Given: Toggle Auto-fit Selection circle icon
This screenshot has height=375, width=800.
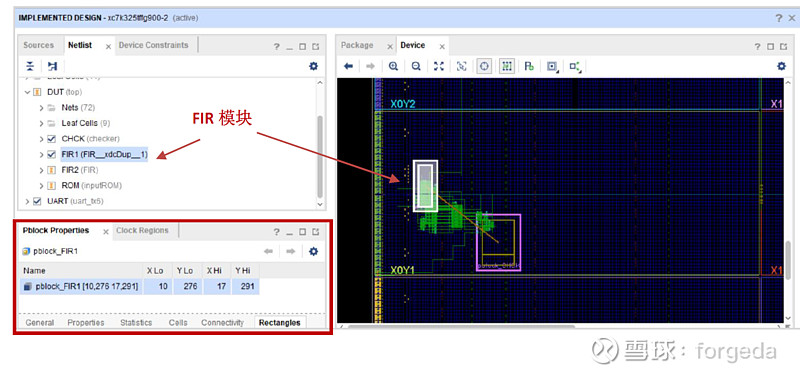Looking at the screenshot, I should pos(484,66).
